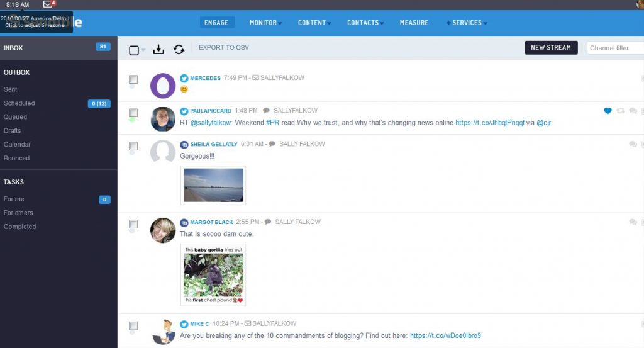
Task: Open the #PR hashtag link
Action: point(273,123)
